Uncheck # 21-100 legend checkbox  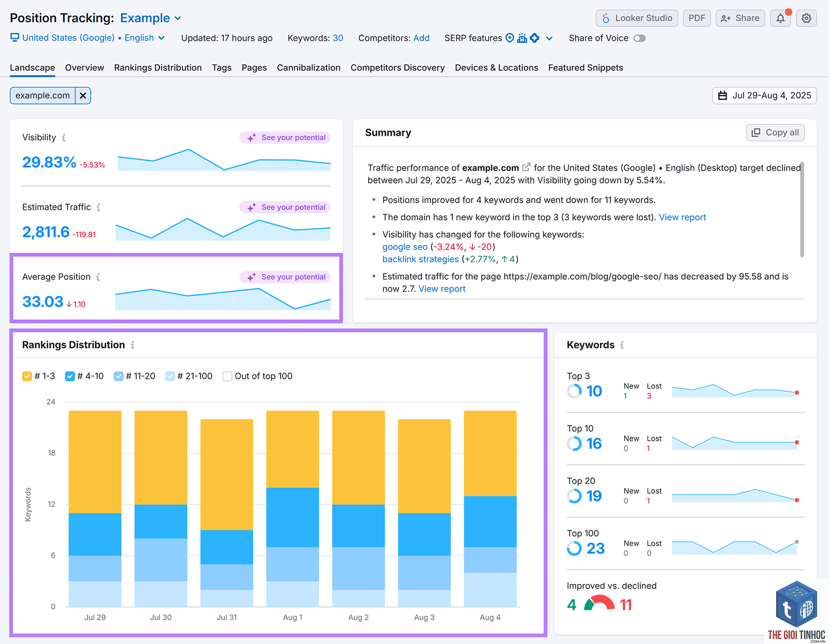click(170, 376)
